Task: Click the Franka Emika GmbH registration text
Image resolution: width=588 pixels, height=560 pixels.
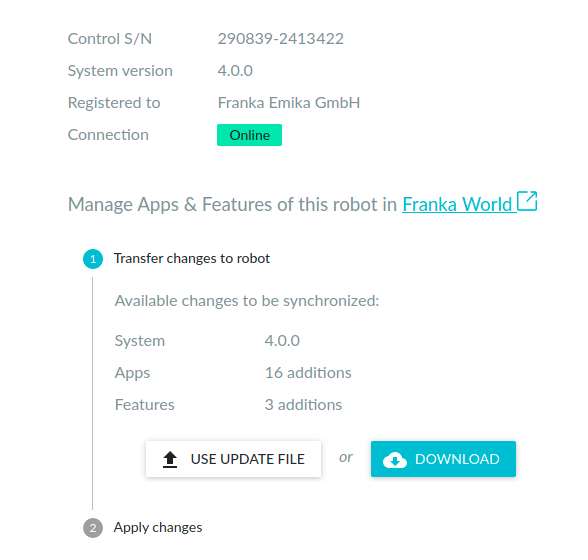Action: (289, 103)
